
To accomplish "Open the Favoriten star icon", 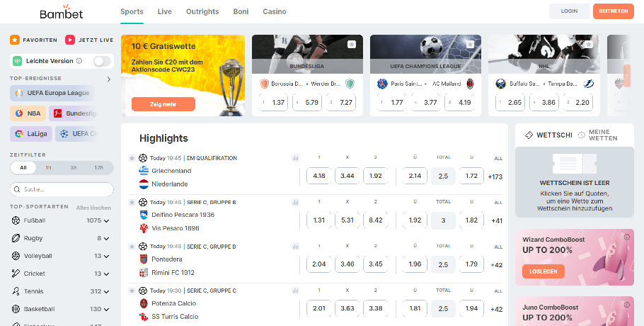I will tap(15, 40).
